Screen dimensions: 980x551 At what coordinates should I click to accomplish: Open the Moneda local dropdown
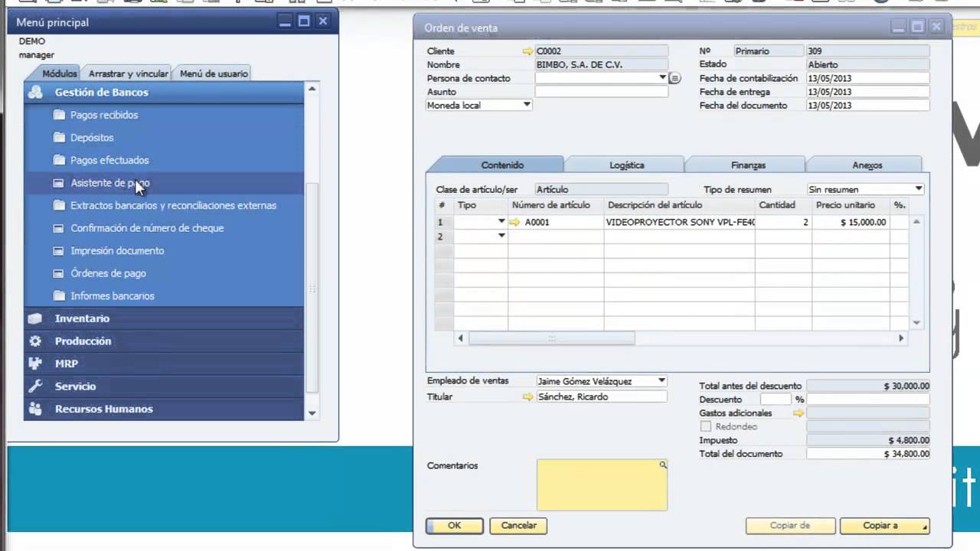point(527,105)
